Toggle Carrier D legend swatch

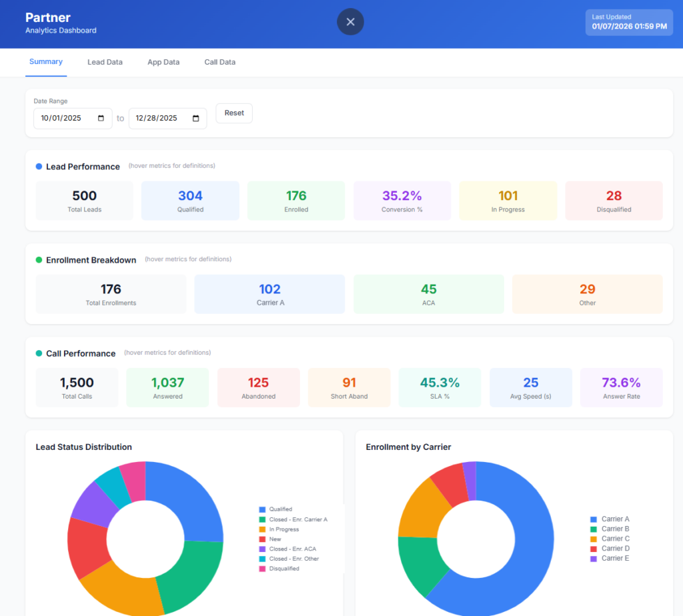point(593,549)
